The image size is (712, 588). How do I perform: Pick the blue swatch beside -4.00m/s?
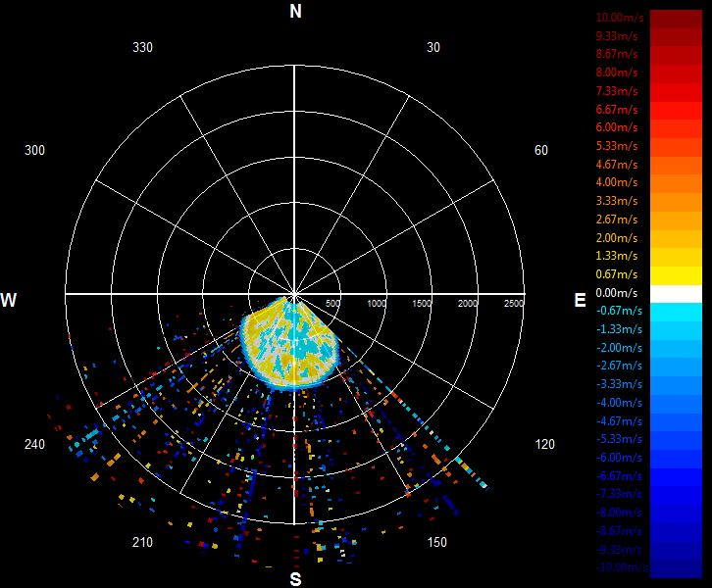(x=676, y=404)
